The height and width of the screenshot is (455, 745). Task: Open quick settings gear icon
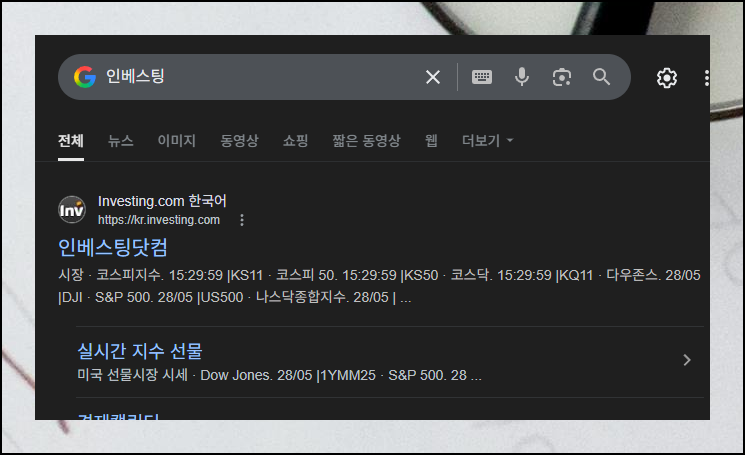[x=667, y=78]
